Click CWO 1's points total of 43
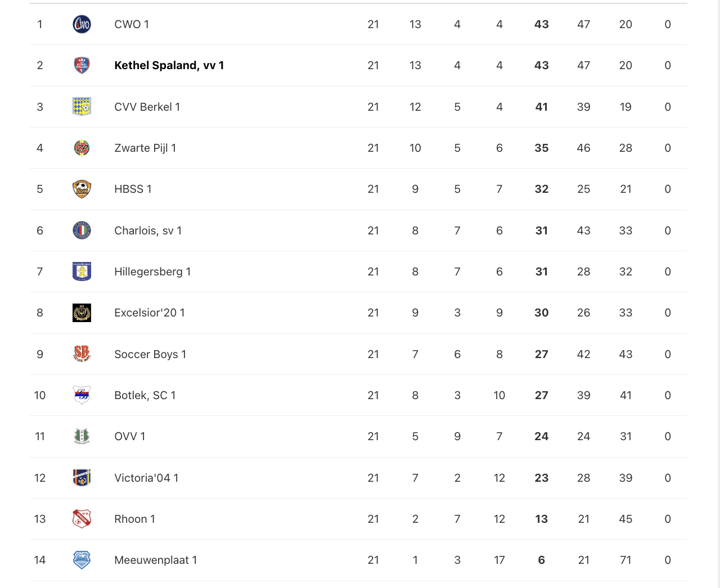720x588 pixels. (541, 24)
